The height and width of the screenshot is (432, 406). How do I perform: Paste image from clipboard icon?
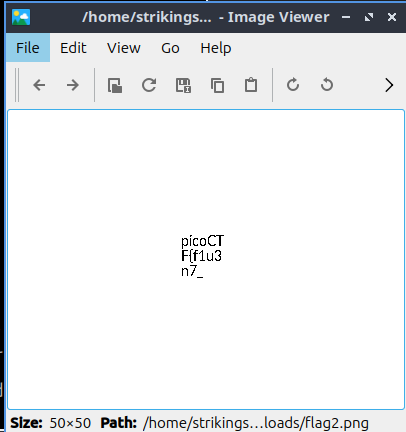click(251, 85)
